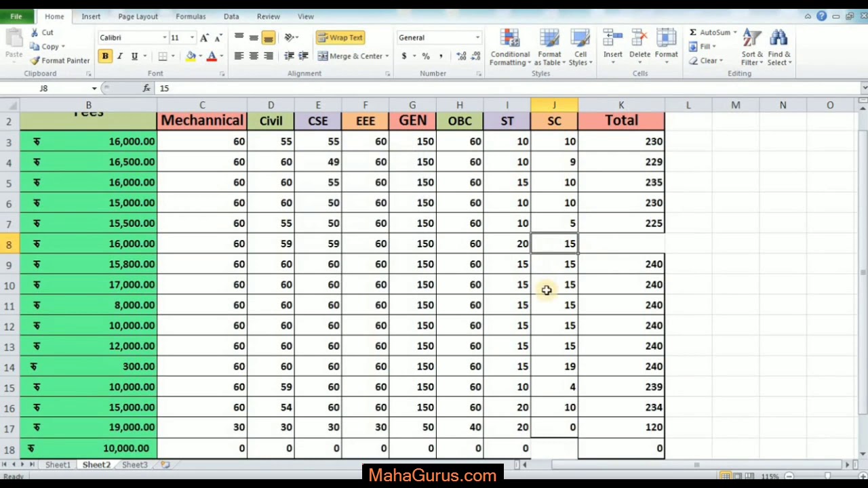The width and height of the screenshot is (868, 488).
Task: Open the Copy dropdown arrow
Action: coord(63,47)
